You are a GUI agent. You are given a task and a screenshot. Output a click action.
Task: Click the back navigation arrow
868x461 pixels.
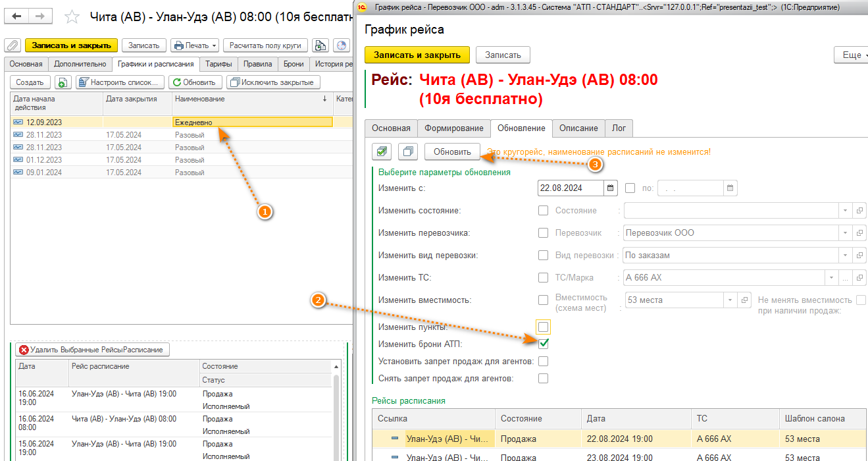17,16
